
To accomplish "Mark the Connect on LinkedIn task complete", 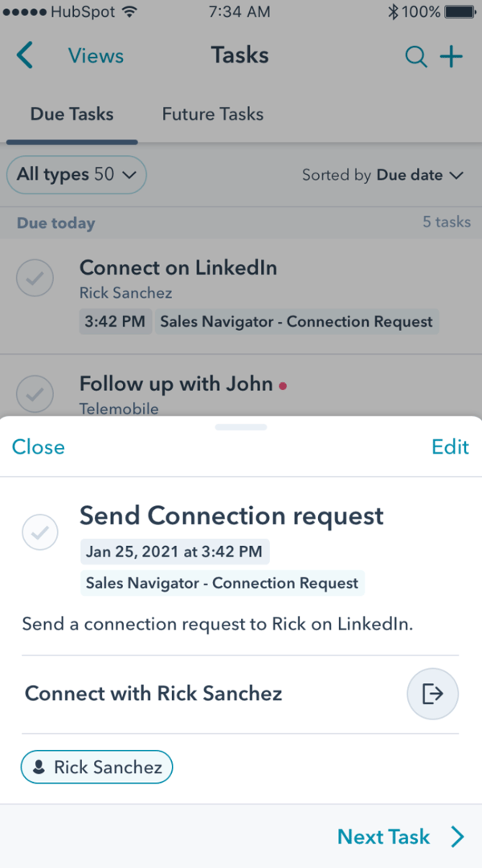I will point(35,278).
